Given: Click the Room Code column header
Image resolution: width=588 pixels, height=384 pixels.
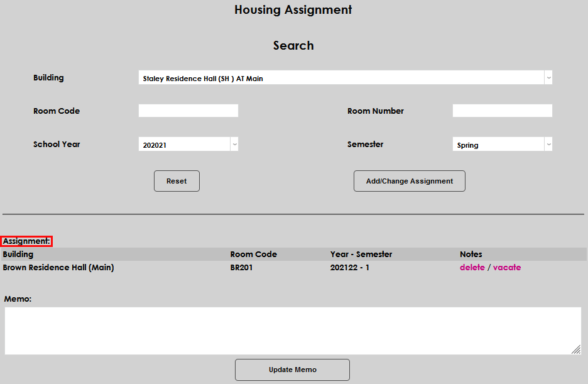Looking at the screenshot, I should pos(253,254).
